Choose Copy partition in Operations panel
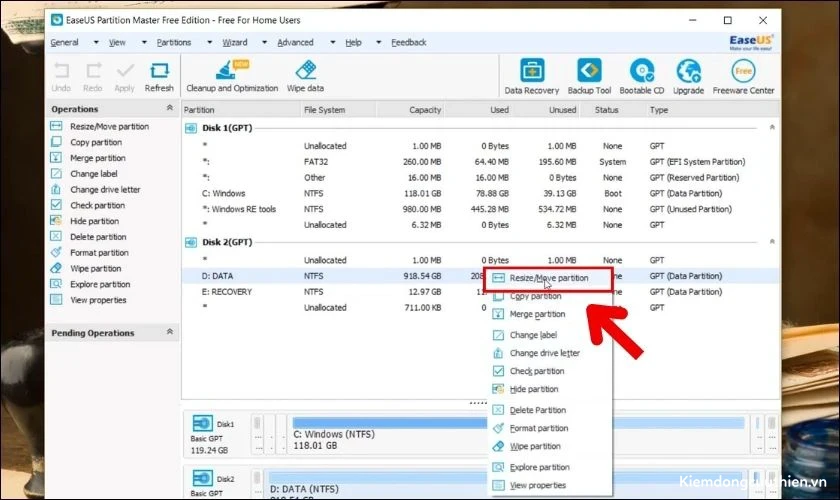The width and height of the screenshot is (840, 500). pos(96,143)
